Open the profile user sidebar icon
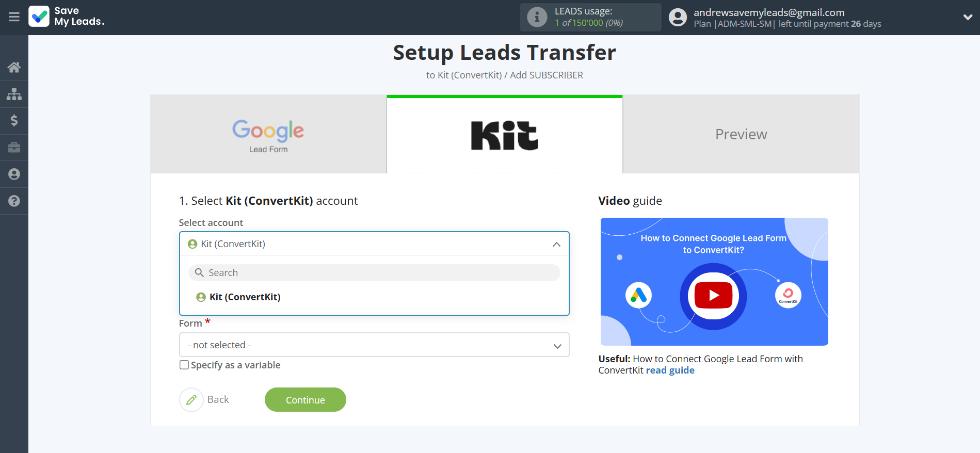 click(14, 174)
